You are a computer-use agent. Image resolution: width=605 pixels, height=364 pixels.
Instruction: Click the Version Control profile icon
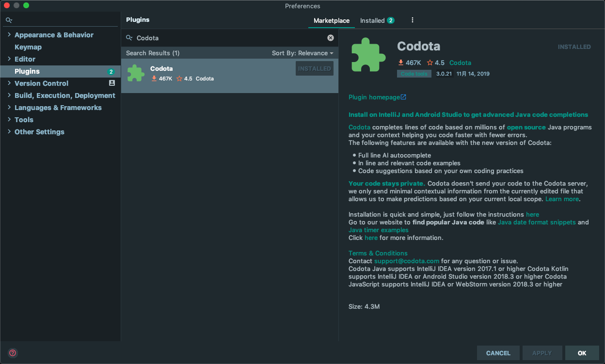(x=112, y=83)
